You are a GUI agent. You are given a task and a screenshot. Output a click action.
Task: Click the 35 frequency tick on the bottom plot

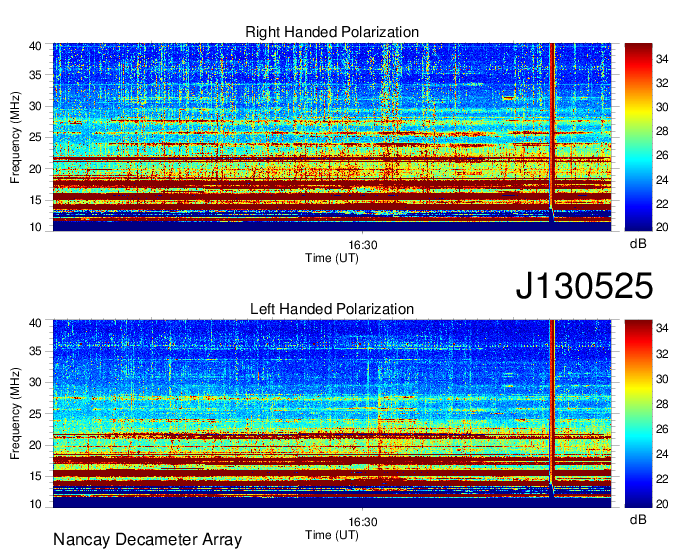click(36, 351)
